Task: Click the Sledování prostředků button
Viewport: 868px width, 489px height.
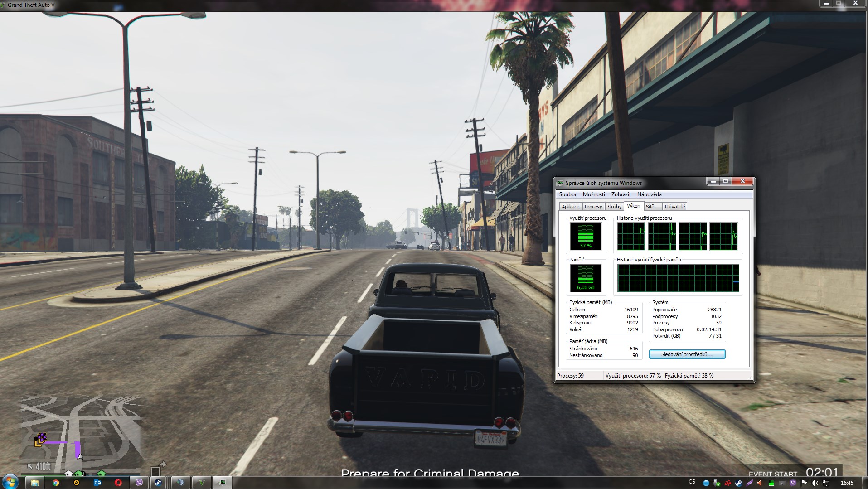Action: [687, 354]
